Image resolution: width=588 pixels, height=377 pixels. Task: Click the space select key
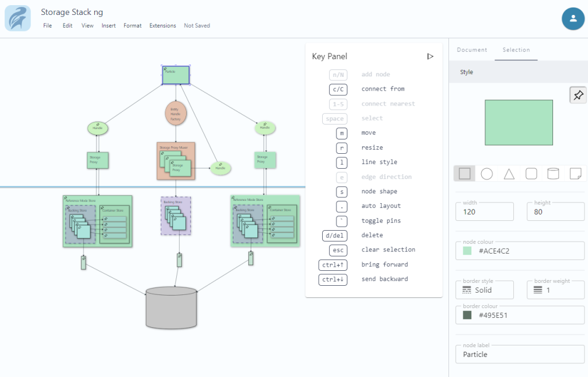pyautogui.click(x=335, y=118)
